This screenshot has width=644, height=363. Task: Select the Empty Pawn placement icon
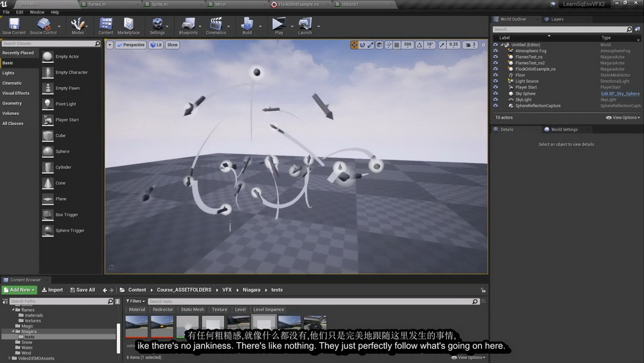click(48, 88)
